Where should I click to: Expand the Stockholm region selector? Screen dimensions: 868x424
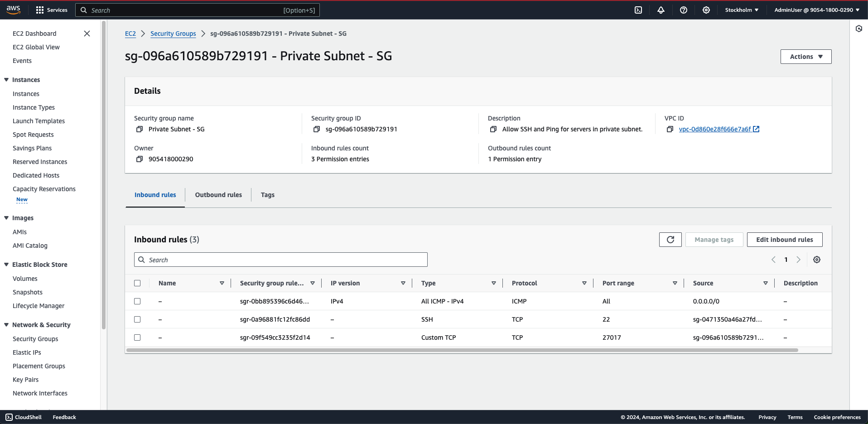[x=742, y=10]
